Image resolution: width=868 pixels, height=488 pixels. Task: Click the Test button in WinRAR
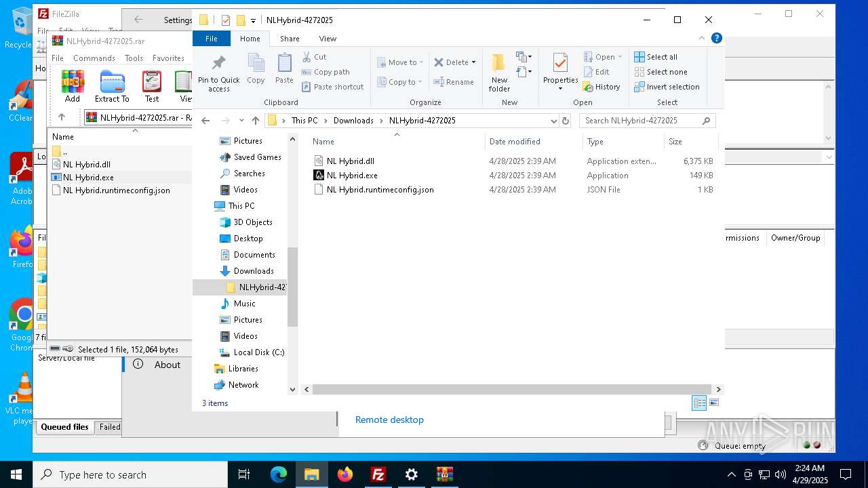click(152, 87)
